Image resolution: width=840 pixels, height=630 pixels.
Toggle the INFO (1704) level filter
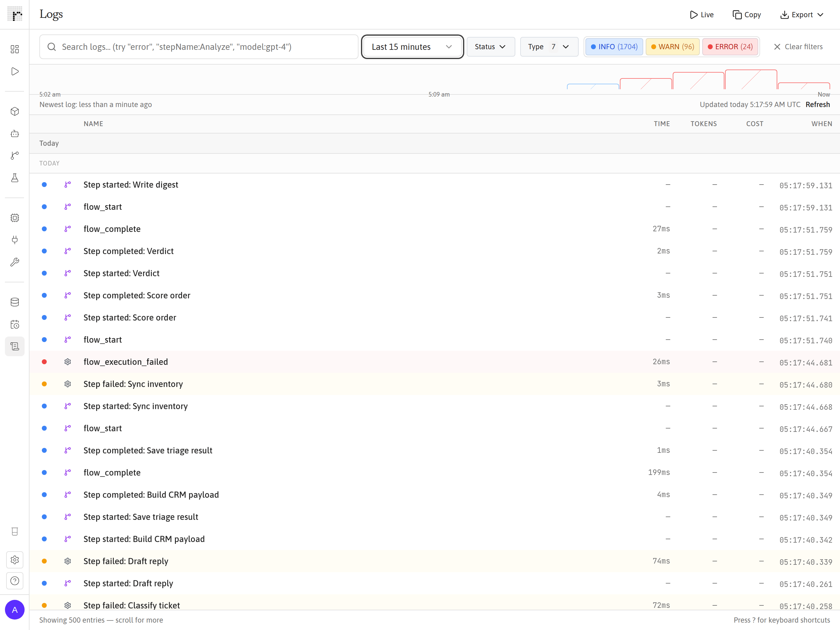(x=614, y=47)
